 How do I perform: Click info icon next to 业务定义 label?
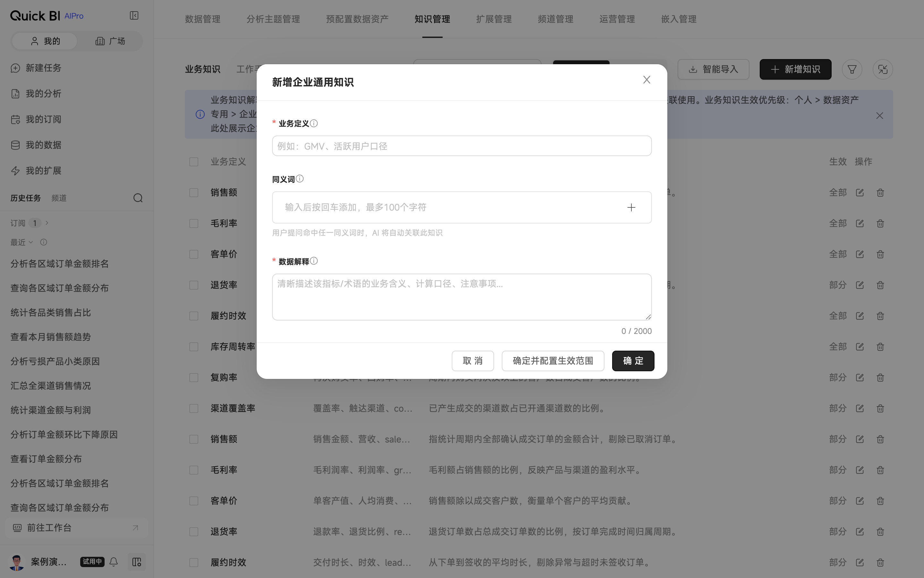point(314,124)
